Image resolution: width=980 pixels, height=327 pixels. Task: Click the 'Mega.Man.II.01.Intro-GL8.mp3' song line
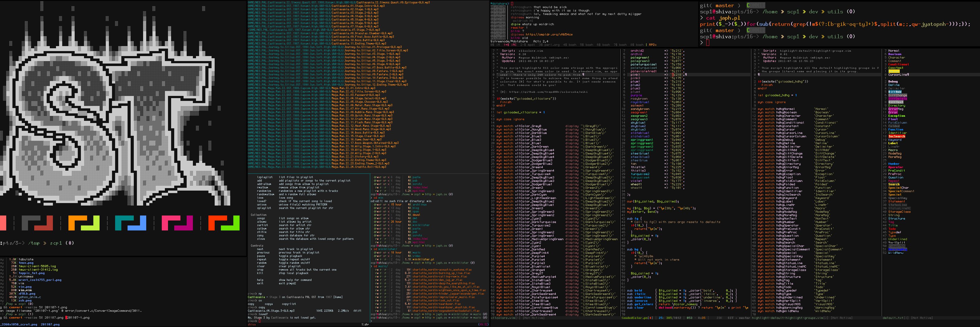311,88
